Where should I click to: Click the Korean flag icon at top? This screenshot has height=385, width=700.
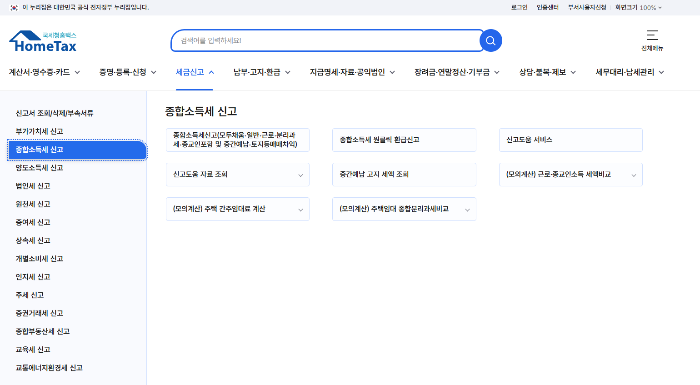pyautogui.click(x=14, y=8)
